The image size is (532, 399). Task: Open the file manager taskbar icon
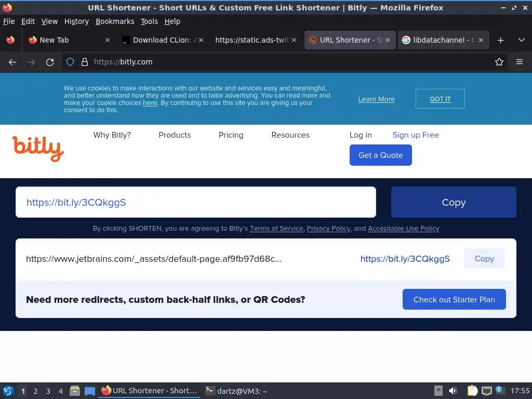[x=75, y=391]
